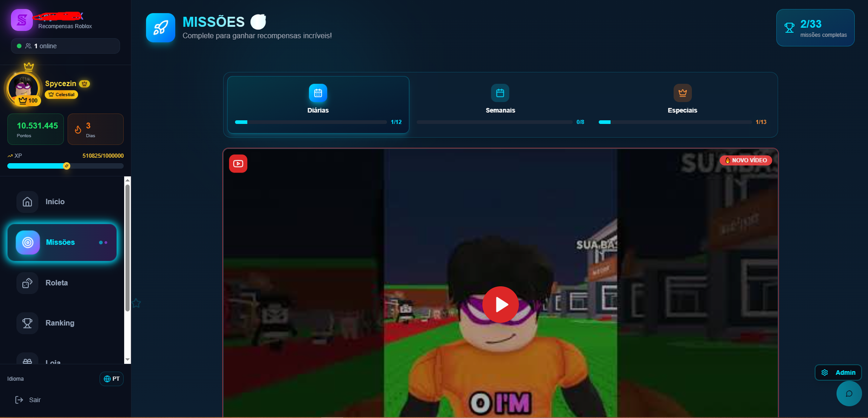Click the trophy icon in the completed missions card
Image resolution: width=868 pixels, height=418 pixels.
789,28
